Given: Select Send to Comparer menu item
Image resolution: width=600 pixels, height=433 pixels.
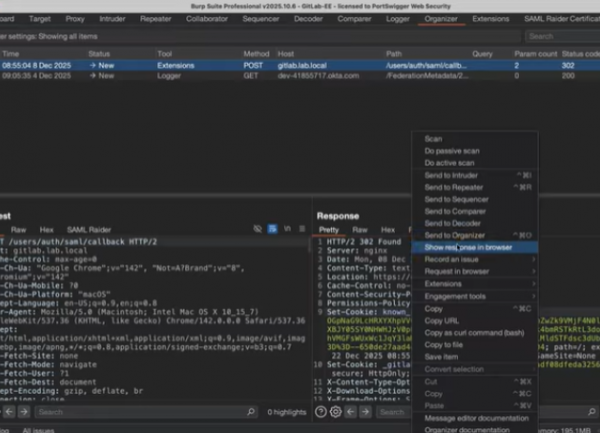Looking at the screenshot, I should (x=474, y=211).
